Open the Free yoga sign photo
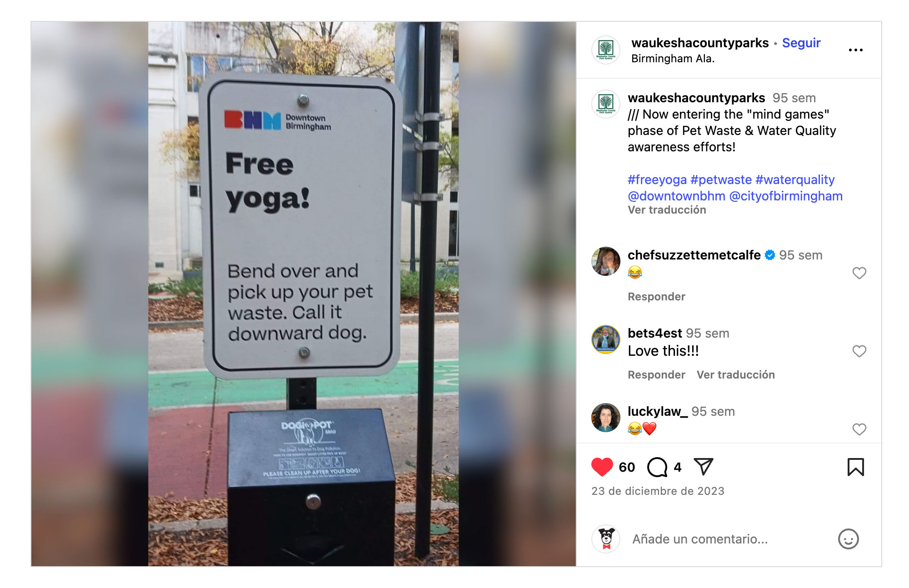The image size is (909, 588). coord(303,294)
